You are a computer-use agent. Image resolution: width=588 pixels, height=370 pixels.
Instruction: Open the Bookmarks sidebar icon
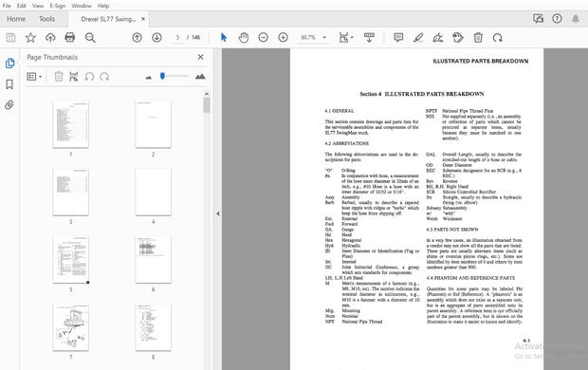click(9, 84)
